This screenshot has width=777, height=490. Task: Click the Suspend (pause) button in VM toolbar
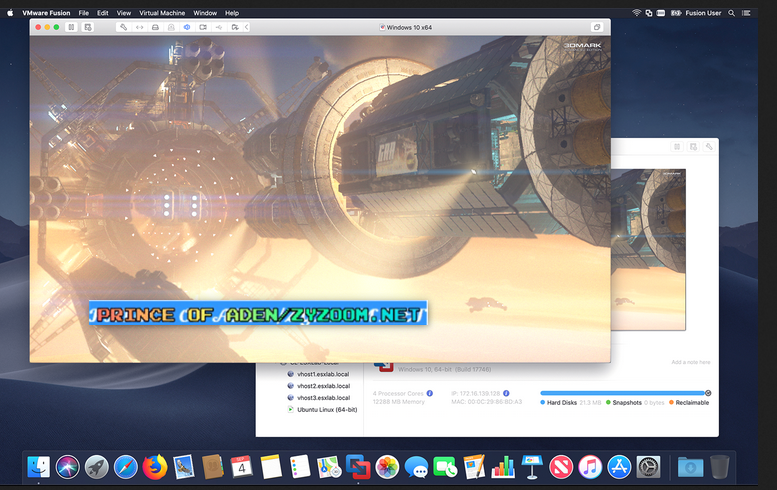click(x=71, y=27)
